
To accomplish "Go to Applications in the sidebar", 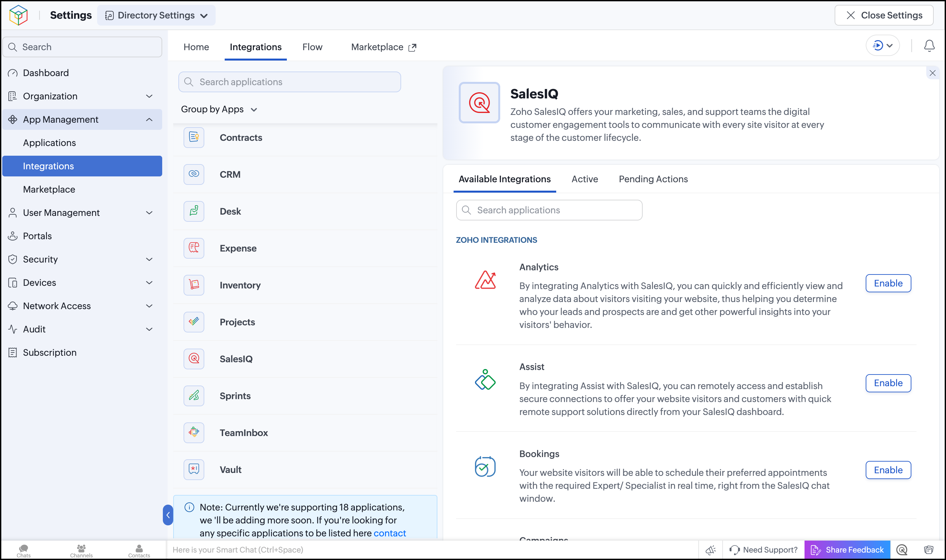I will click(x=82, y=143).
